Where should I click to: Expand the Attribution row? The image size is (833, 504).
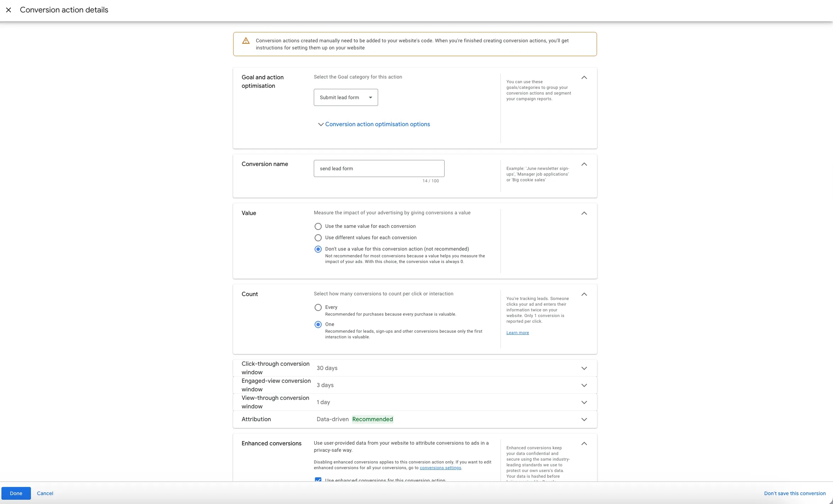click(584, 419)
